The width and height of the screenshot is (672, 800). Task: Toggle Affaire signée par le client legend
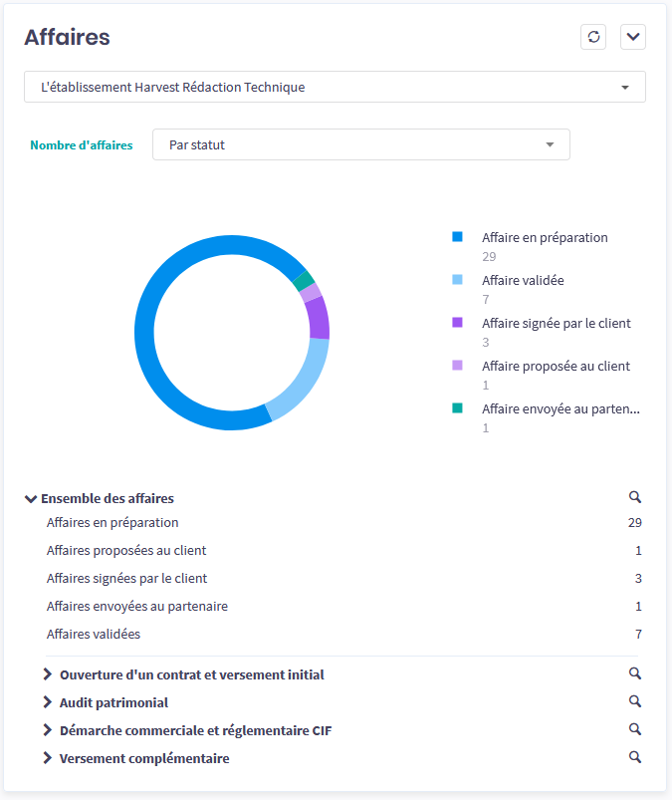click(556, 323)
